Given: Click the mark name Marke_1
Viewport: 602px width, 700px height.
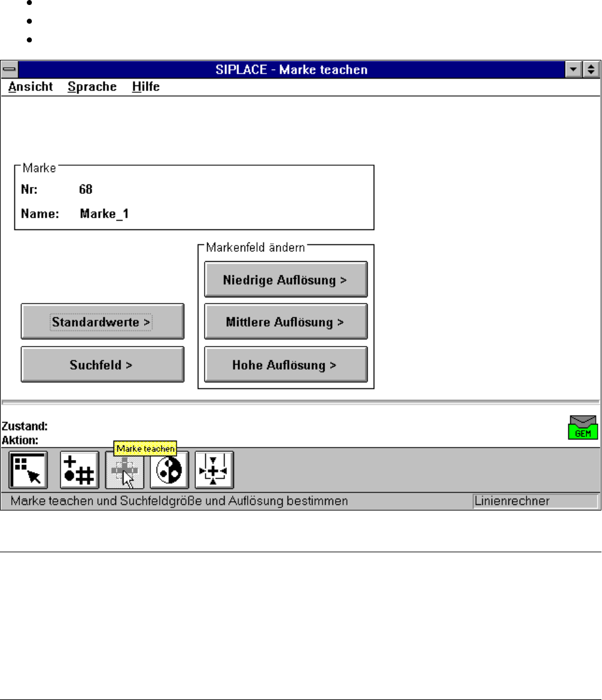Looking at the screenshot, I should click(x=105, y=214).
